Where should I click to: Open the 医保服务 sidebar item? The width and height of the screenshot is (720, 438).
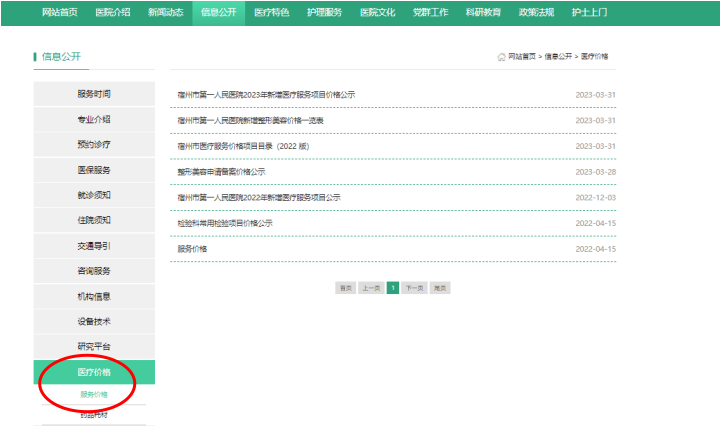[x=94, y=170]
